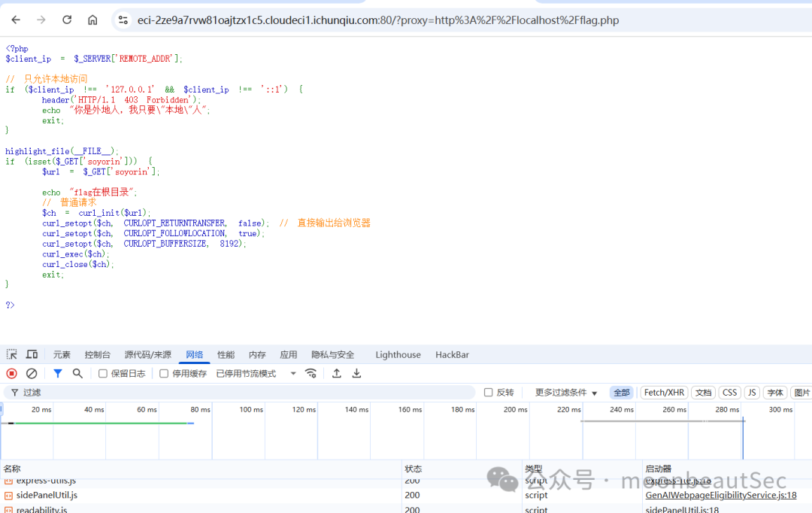The width and height of the screenshot is (812, 513).
Task: Activate the inspect element picker icon
Action: click(x=12, y=354)
